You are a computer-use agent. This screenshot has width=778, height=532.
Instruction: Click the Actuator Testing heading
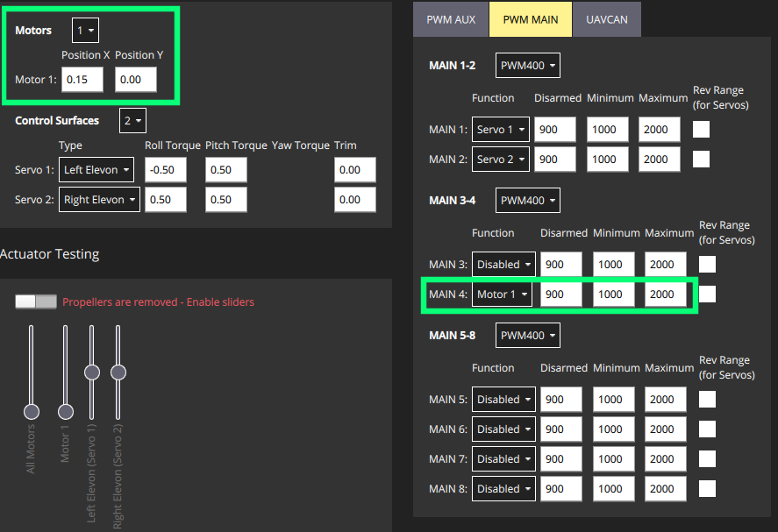click(50, 254)
